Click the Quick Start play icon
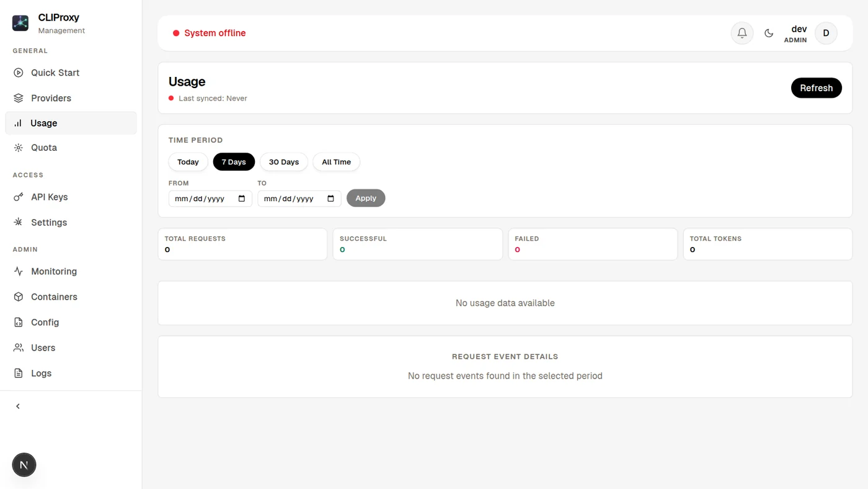Screen dimensions: 868x489 click(19, 73)
